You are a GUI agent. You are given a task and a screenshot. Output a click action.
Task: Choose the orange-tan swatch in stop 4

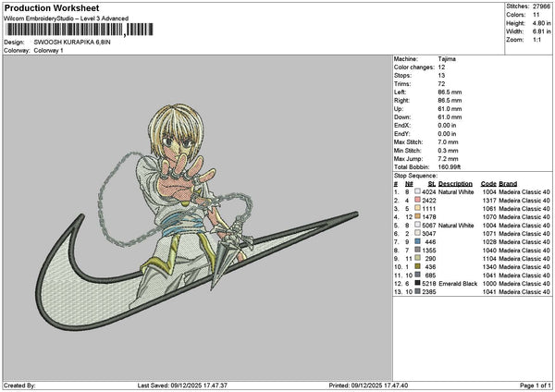click(x=418, y=217)
